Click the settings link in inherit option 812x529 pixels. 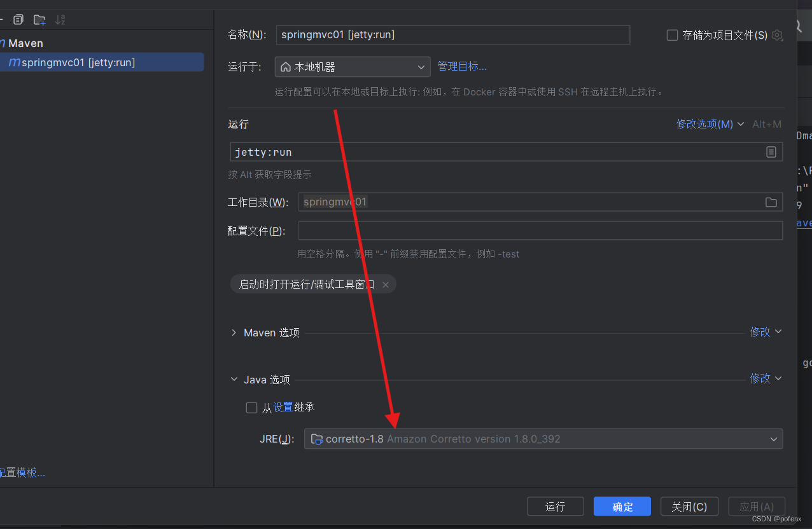(x=283, y=408)
